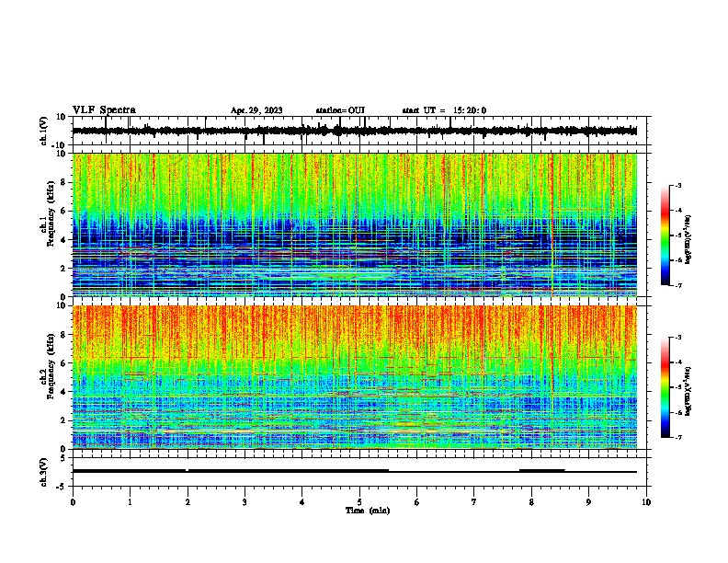Click the "-7" tick on ch.1 color bar
The width and height of the screenshot is (728, 563).
click(678, 285)
